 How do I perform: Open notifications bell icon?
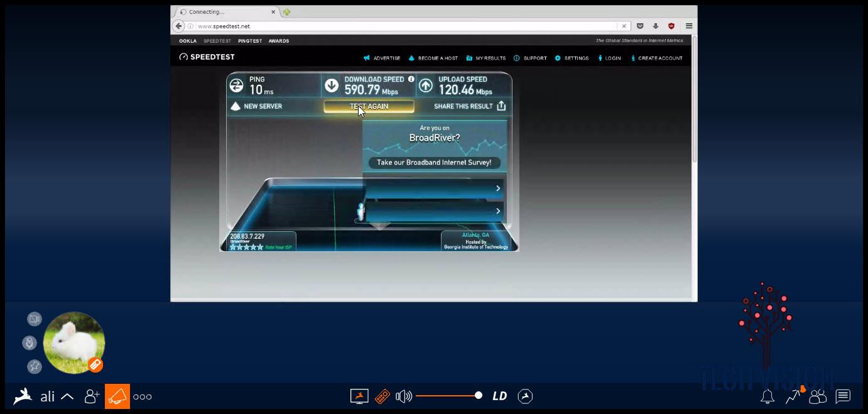tap(767, 396)
